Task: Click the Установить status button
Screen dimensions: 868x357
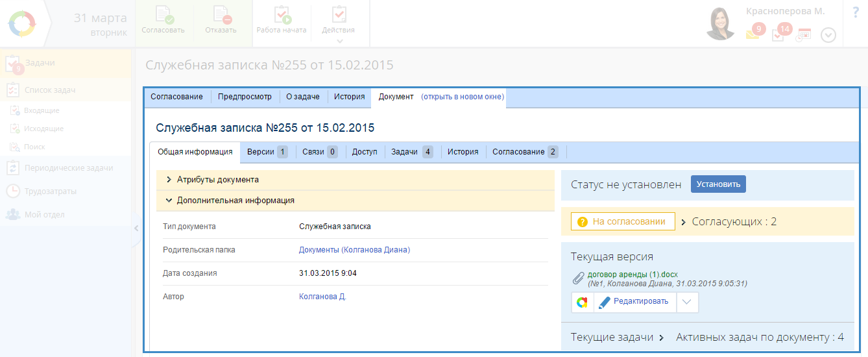Action: [x=718, y=184]
